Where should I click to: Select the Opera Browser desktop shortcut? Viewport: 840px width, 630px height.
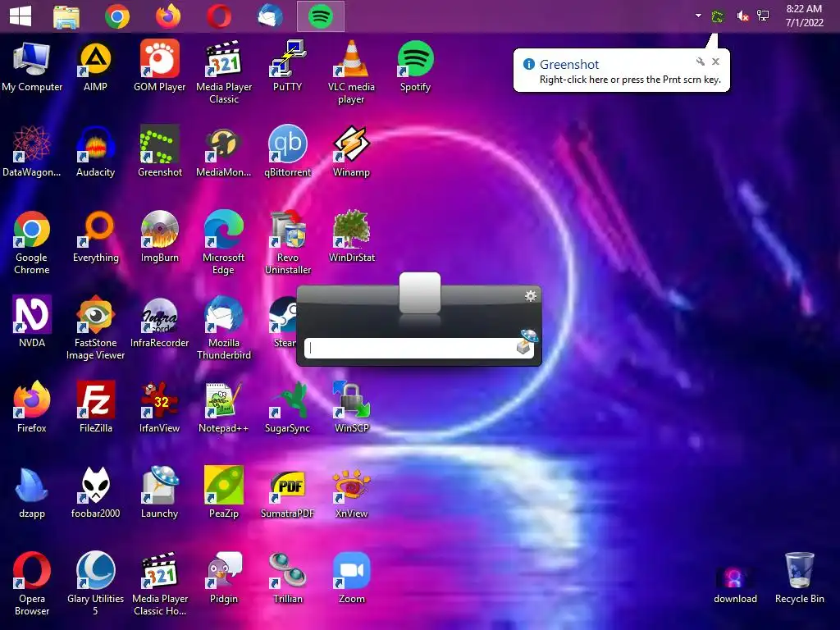[x=32, y=584]
